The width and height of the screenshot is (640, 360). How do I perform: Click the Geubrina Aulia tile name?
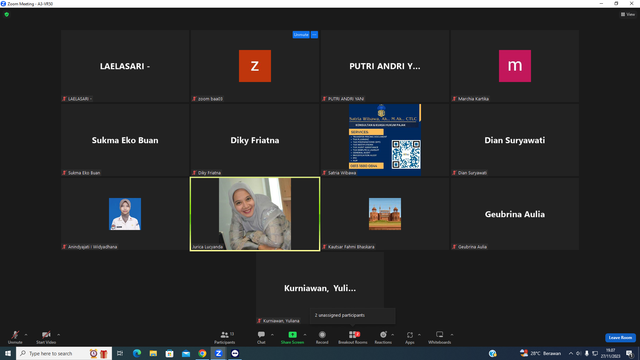coord(515,214)
